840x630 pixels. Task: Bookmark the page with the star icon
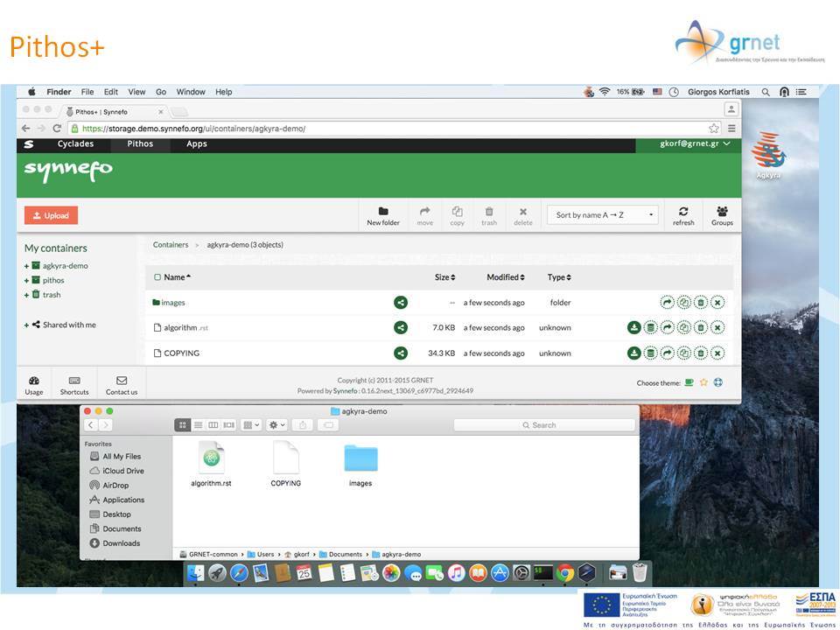714,129
